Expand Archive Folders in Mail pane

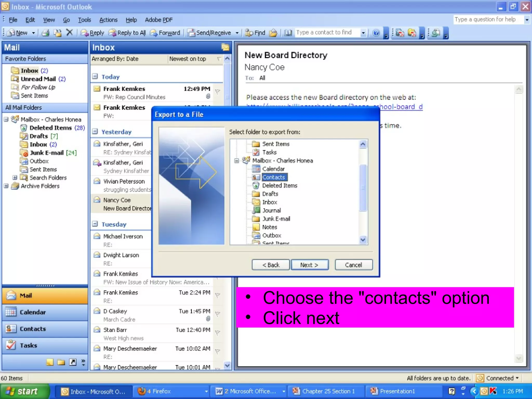6,186
